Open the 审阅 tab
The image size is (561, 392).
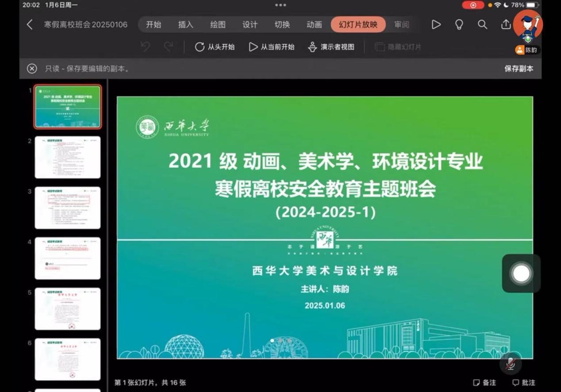(x=402, y=25)
